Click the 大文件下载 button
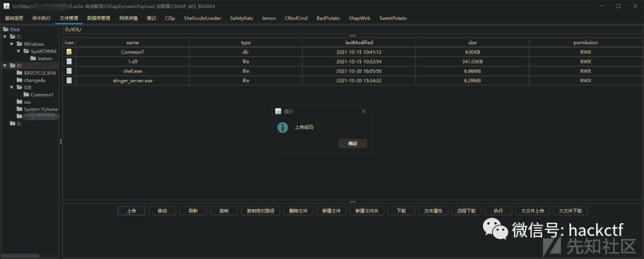 coord(571,211)
